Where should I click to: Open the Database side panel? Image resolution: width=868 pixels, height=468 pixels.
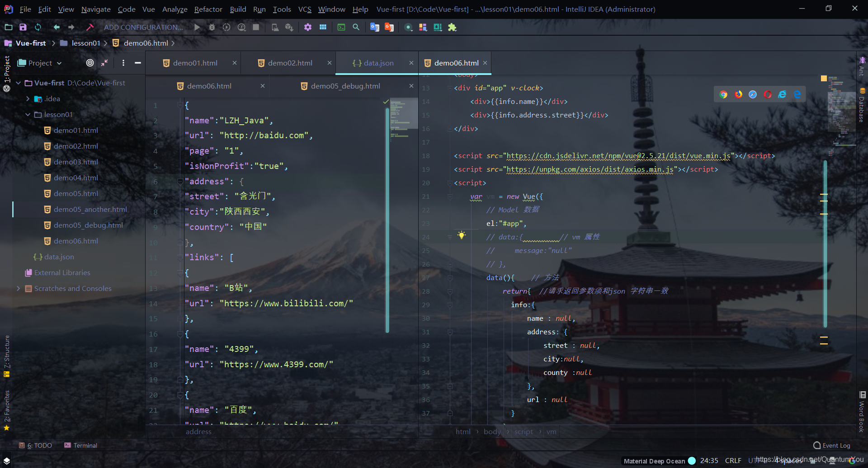(862, 105)
